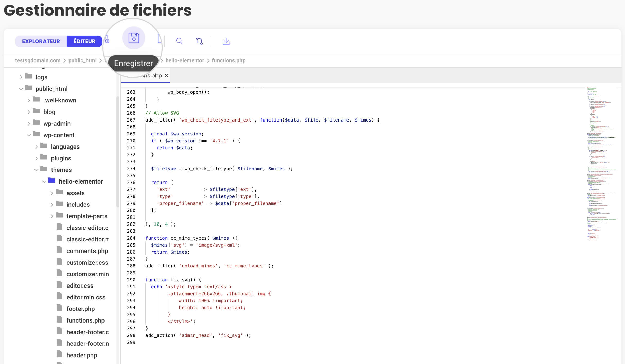The height and width of the screenshot is (364, 625).
Task: Select the hello-elementor folder
Action: [81, 181]
